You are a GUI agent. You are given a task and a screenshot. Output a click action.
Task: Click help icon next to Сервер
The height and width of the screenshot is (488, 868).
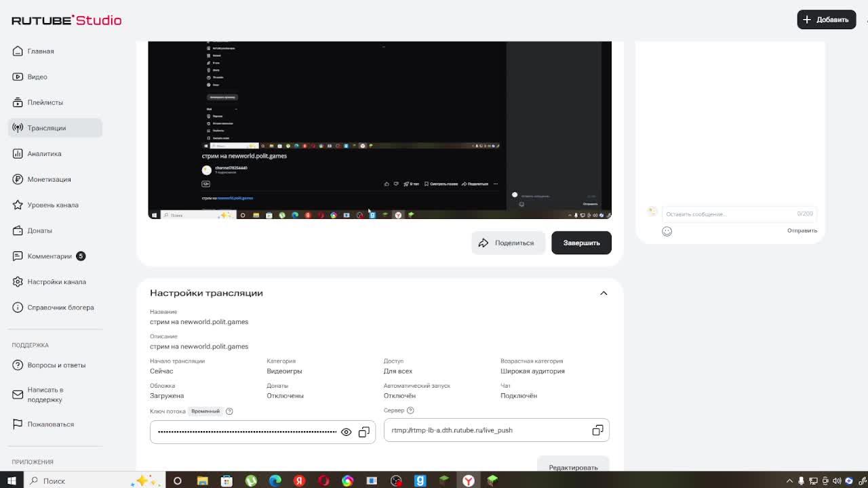(x=410, y=410)
